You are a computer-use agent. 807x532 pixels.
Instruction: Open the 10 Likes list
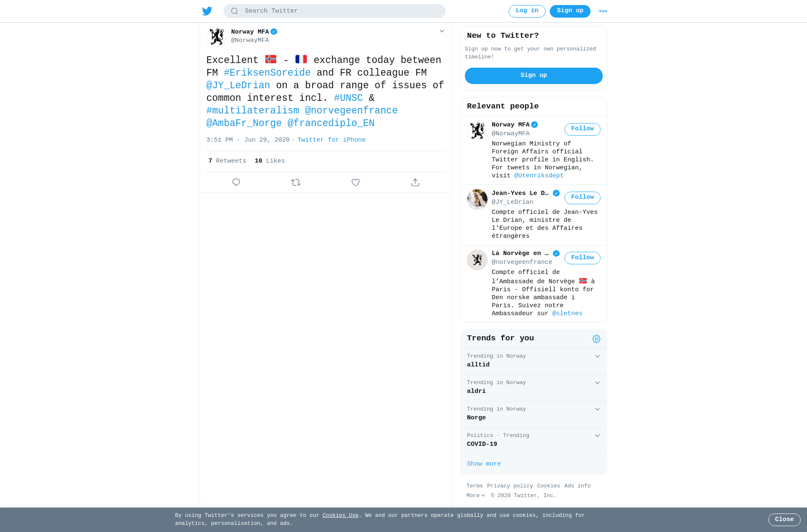[270, 161]
